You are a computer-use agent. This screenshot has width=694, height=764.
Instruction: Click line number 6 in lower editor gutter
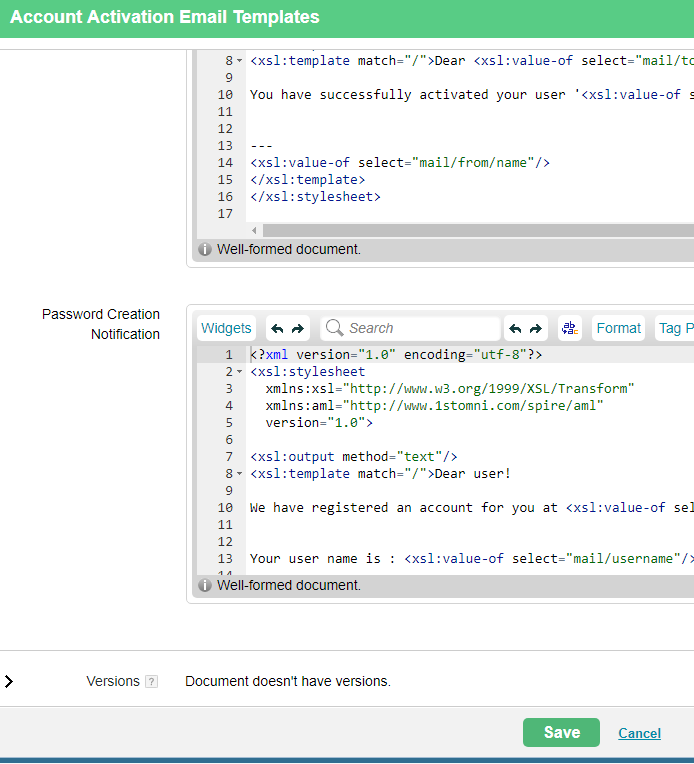click(229, 440)
